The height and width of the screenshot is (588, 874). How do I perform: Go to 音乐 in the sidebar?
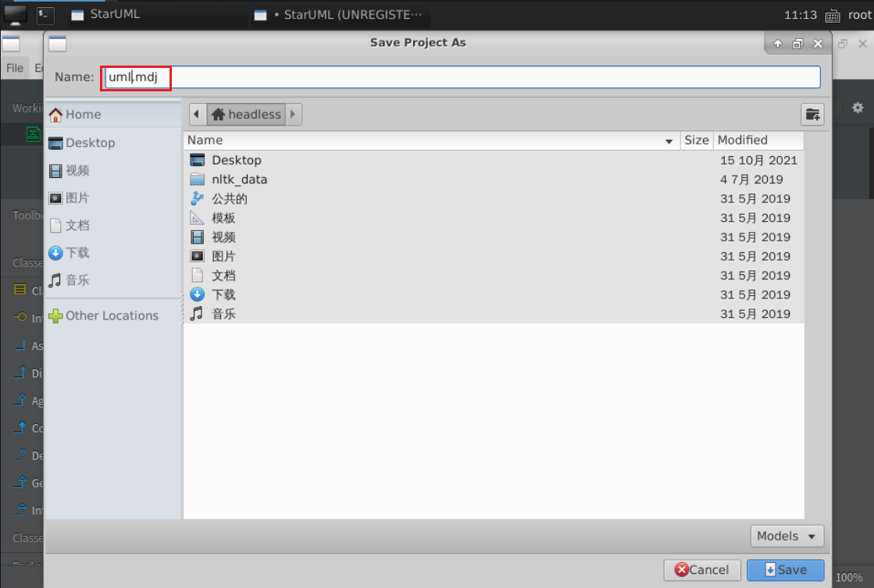tap(113, 280)
